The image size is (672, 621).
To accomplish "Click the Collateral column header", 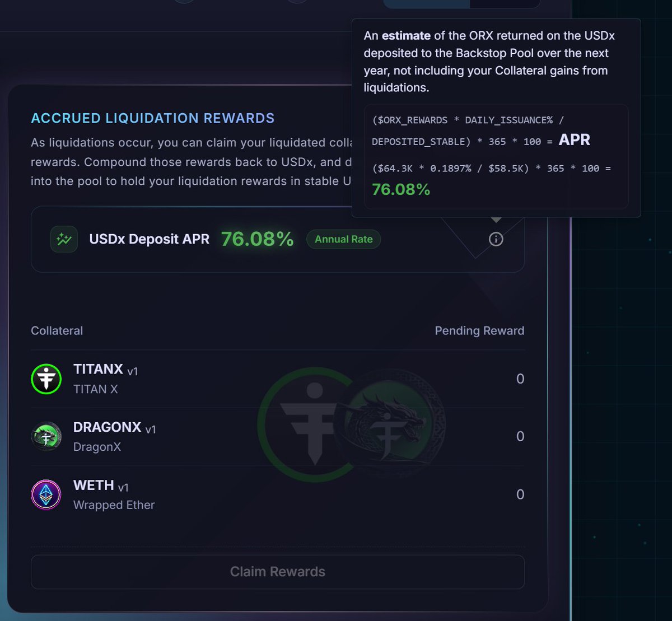I will (57, 330).
